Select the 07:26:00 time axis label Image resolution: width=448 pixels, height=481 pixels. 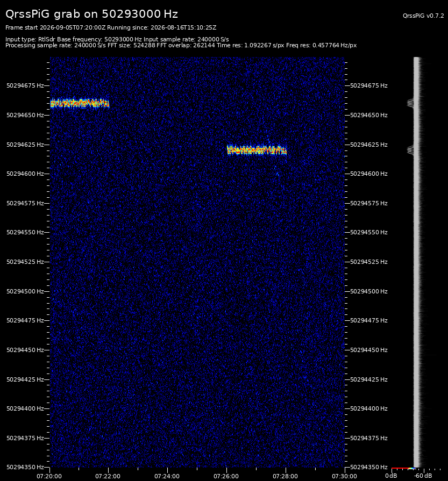pos(226,476)
